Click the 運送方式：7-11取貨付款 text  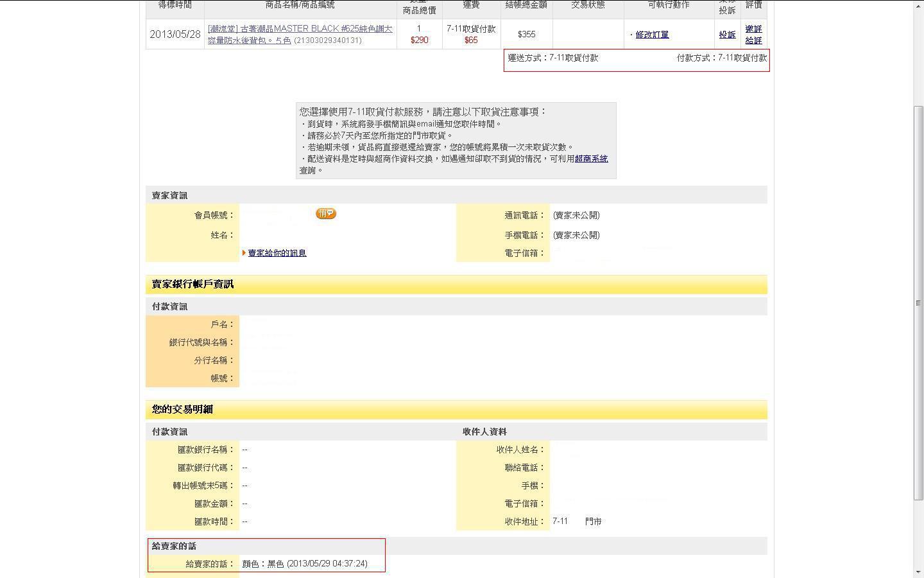tap(553, 58)
